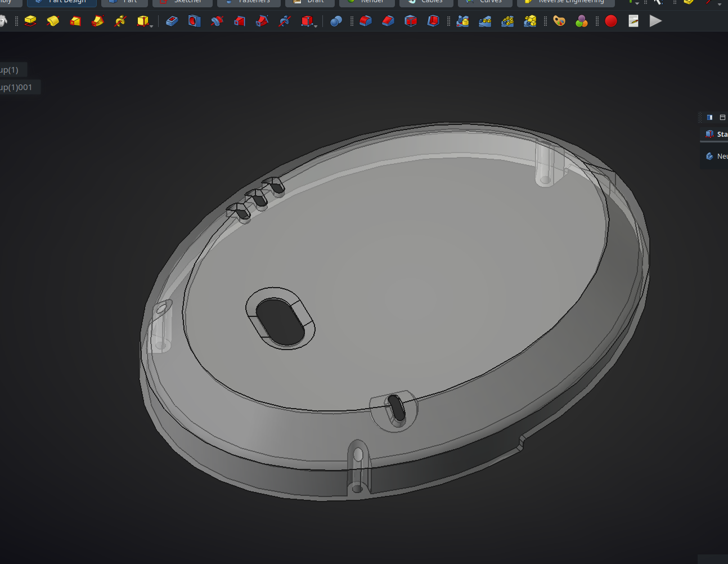Image resolution: width=728 pixels, height=564 pixels.
Task: Select the Revolution tool
Action: (x=53, y=21)
